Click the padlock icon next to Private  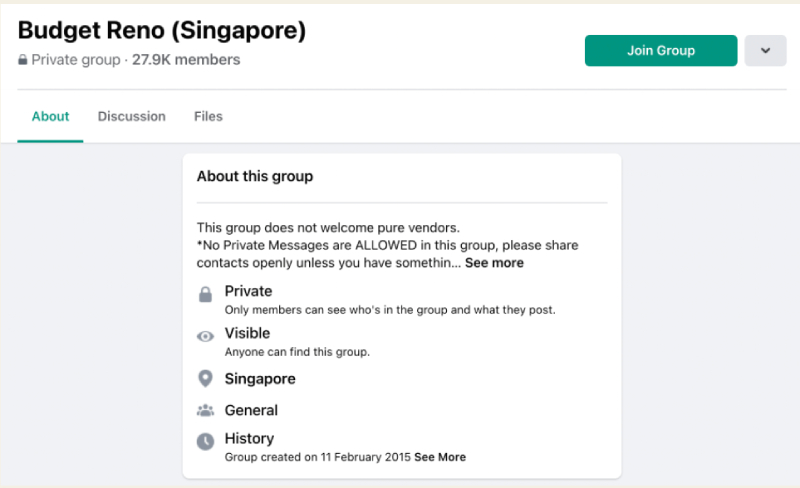205,294
